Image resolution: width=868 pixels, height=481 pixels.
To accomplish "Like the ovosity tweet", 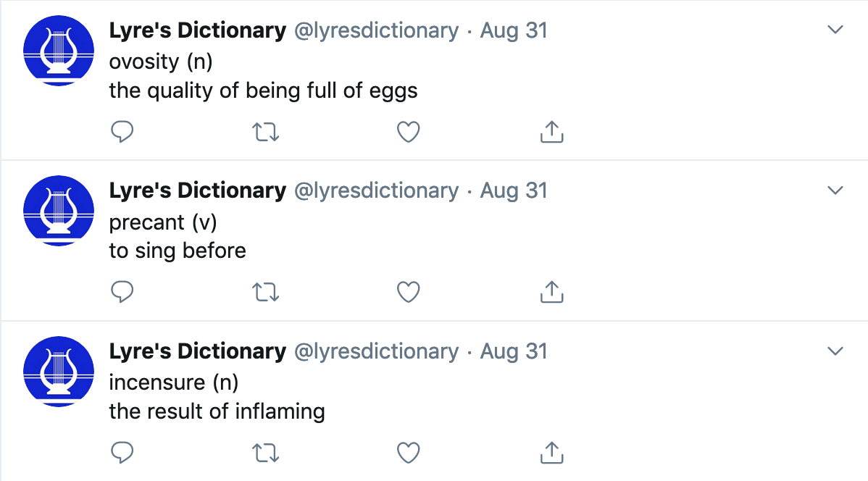I will 409,132.
